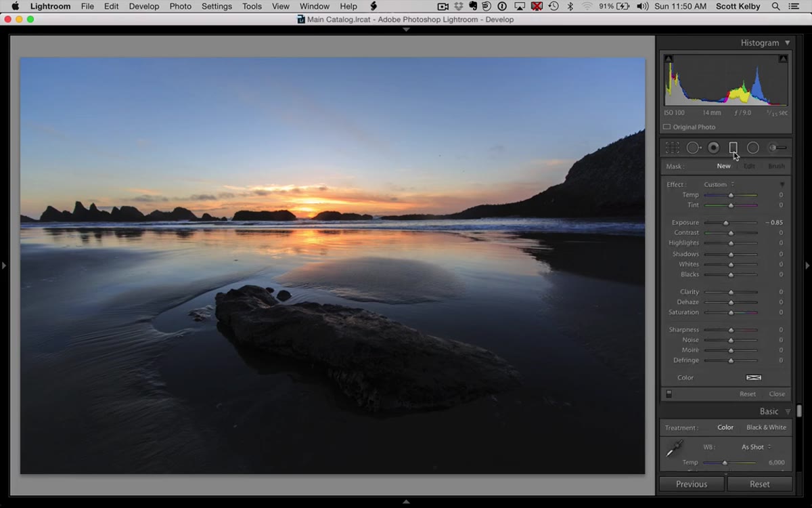Select the Adjustment Brush tool
Screen dimensions: 812x508
777,148
